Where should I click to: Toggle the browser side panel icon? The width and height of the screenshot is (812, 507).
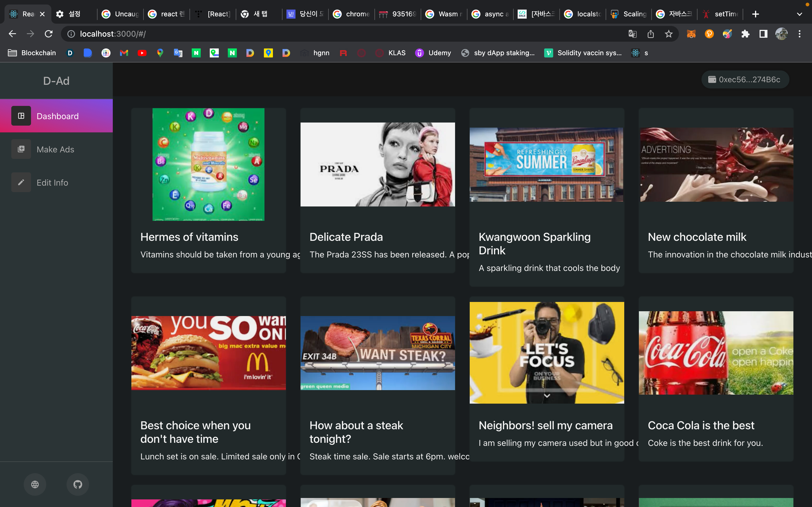(763, 34)
